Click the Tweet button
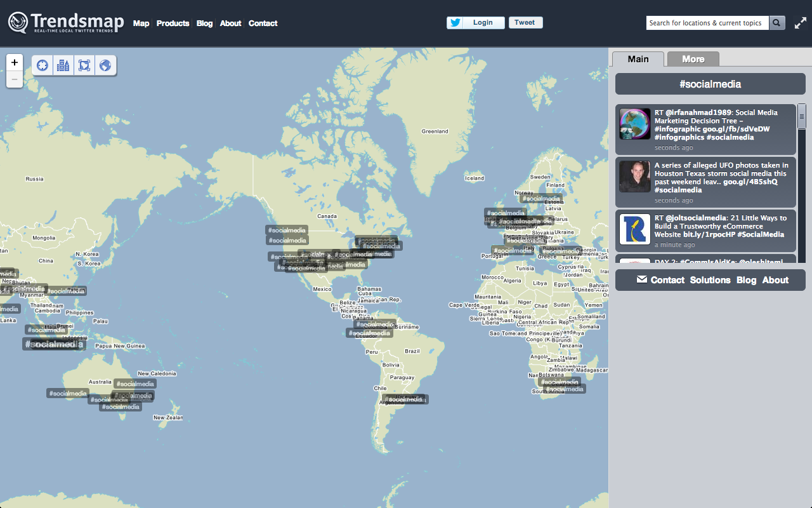812x508 pixels. tap(525, 23)
